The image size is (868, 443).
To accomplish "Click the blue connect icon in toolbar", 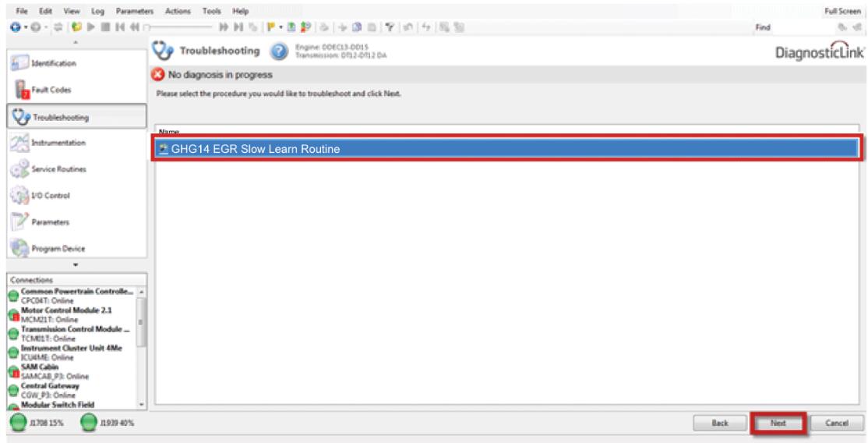I will pyautogui.click(x=15, y=27).
